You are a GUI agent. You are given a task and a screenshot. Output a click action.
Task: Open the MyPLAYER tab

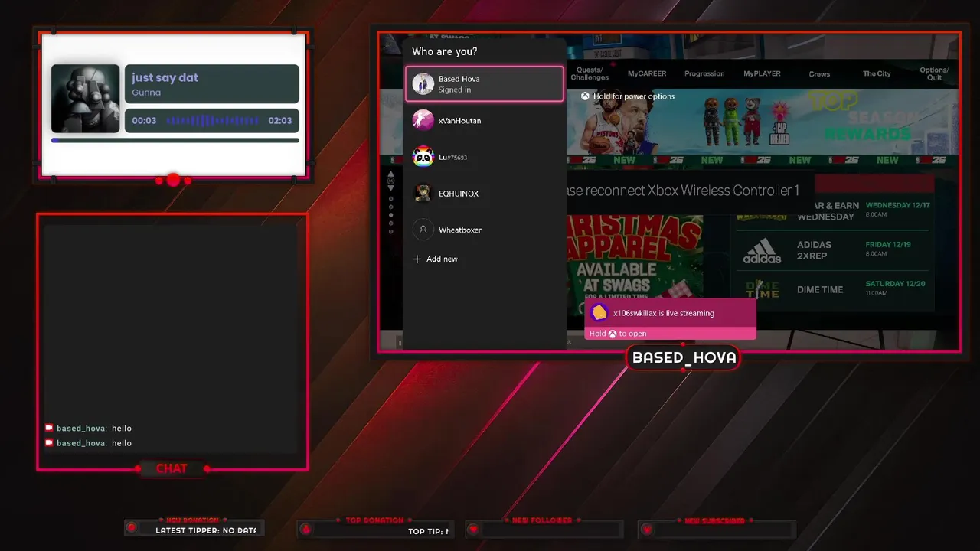[762, 73]
